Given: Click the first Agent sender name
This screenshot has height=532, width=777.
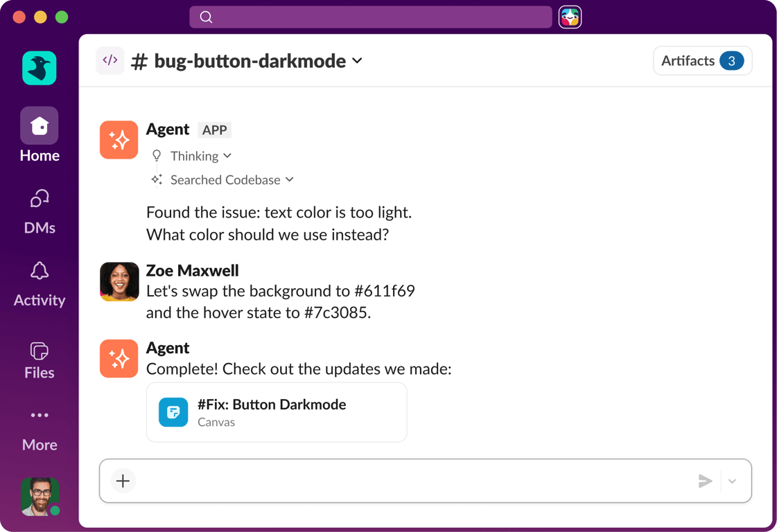Looking at the screenshot, I should coord(168,130).
